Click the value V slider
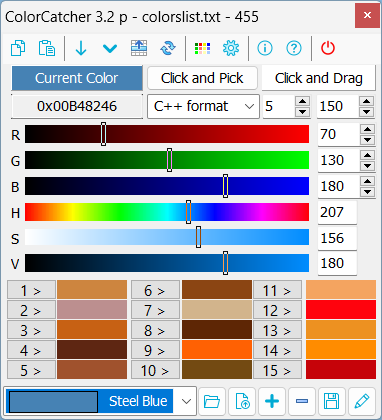The height and width of the screenshot is (420, 382). coord(167,263)
